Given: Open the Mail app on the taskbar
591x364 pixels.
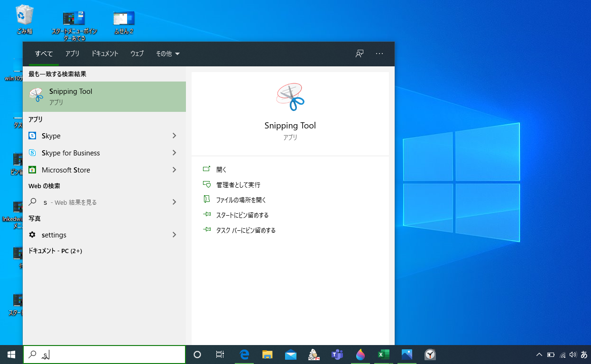Looking at the screenshot, I should pyautogui.click(x=291, y=355).
